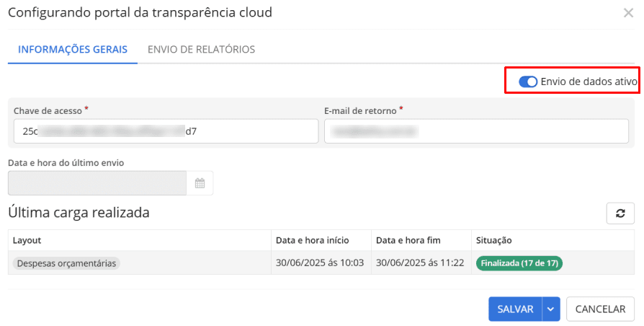Select the Informações Gerais tab
This screenshot has width=644, height=326.
click(x=73, y=49)
